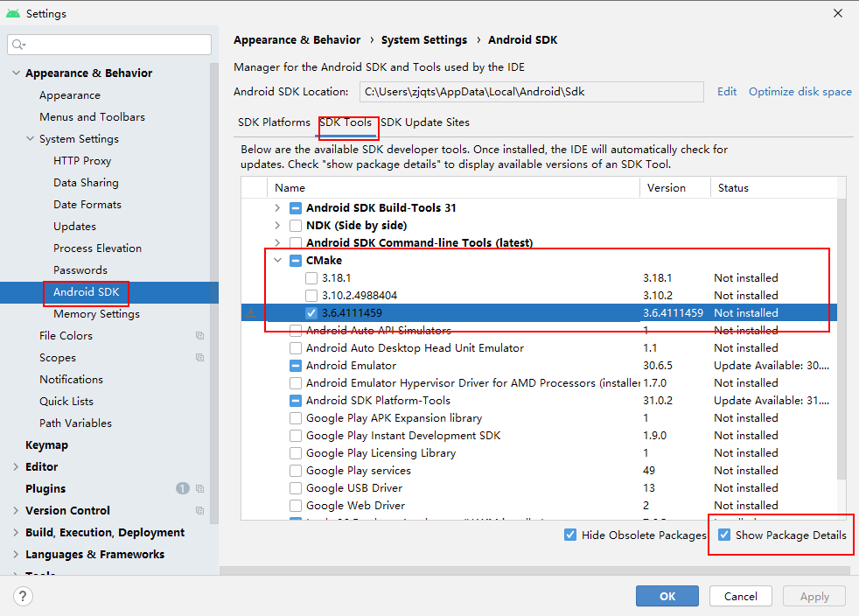This screenshot has height=616, width=859.
Task: Enable the Google Play services checkbox
Action: pos(296,470)
